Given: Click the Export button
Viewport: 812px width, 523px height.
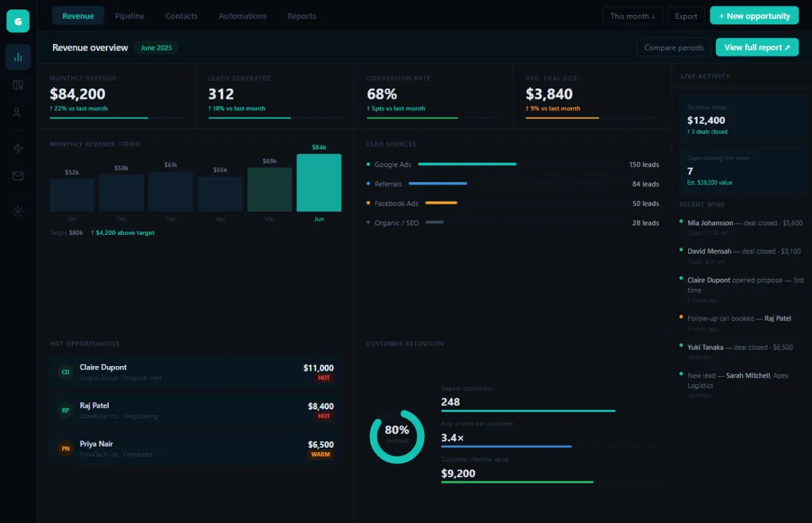Looking at the screenshot, I should click(x=686, y=16).
